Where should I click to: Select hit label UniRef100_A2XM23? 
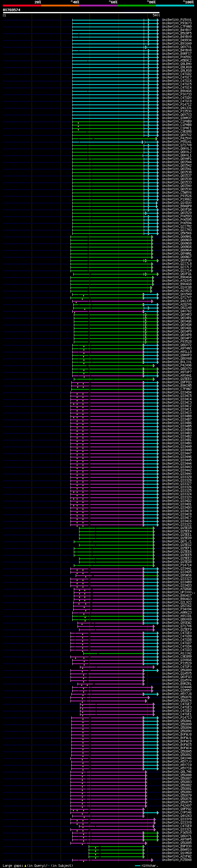177,291
